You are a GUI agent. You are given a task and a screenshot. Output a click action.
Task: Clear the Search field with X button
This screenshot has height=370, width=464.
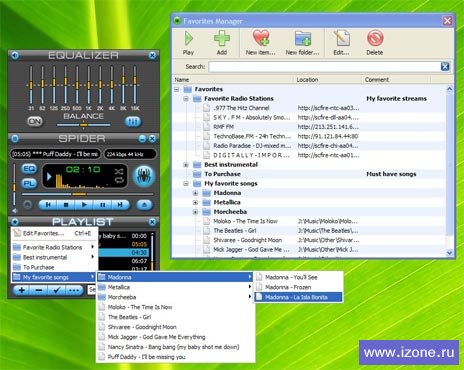pos(445,67)
